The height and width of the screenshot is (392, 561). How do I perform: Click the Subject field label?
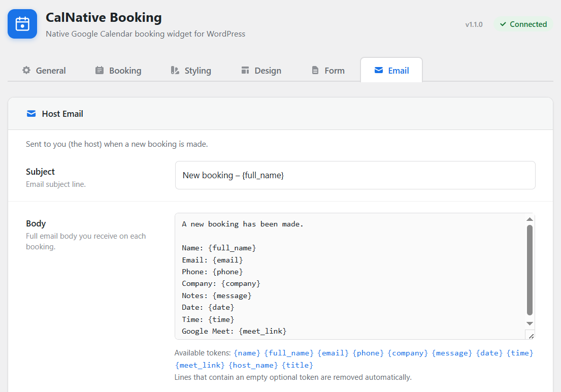click(40, 172)
